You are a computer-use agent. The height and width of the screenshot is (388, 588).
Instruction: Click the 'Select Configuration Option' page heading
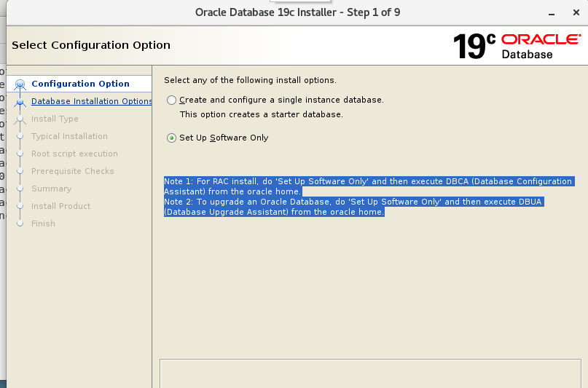tap(91, 45)
